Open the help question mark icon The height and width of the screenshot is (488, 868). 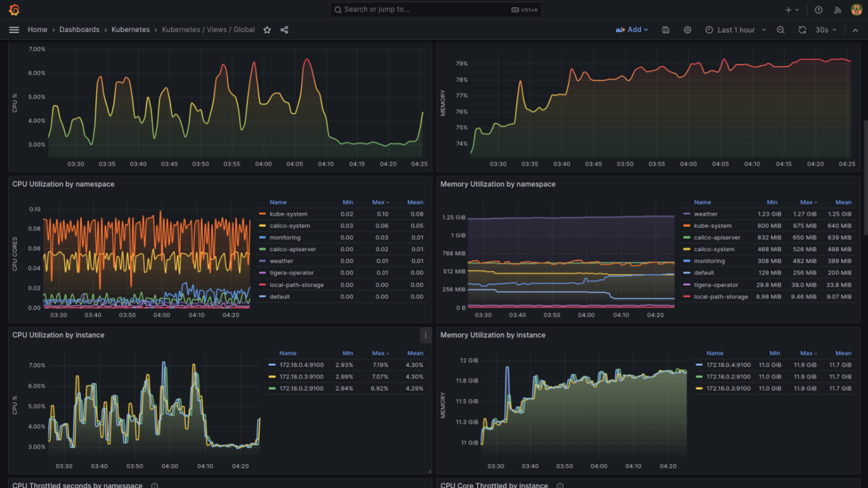coord(818,9)
